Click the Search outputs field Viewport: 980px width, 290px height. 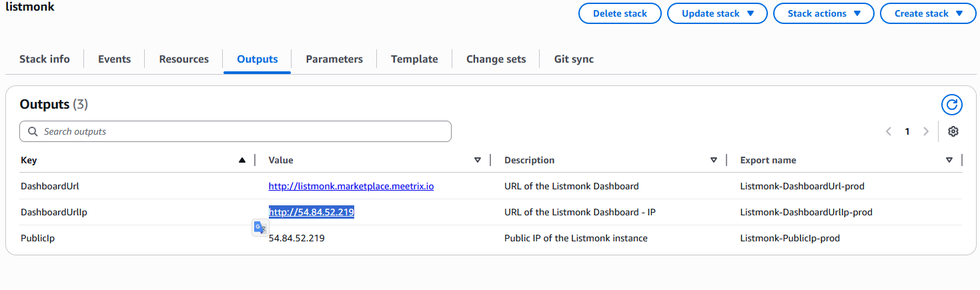pos(235,131)
